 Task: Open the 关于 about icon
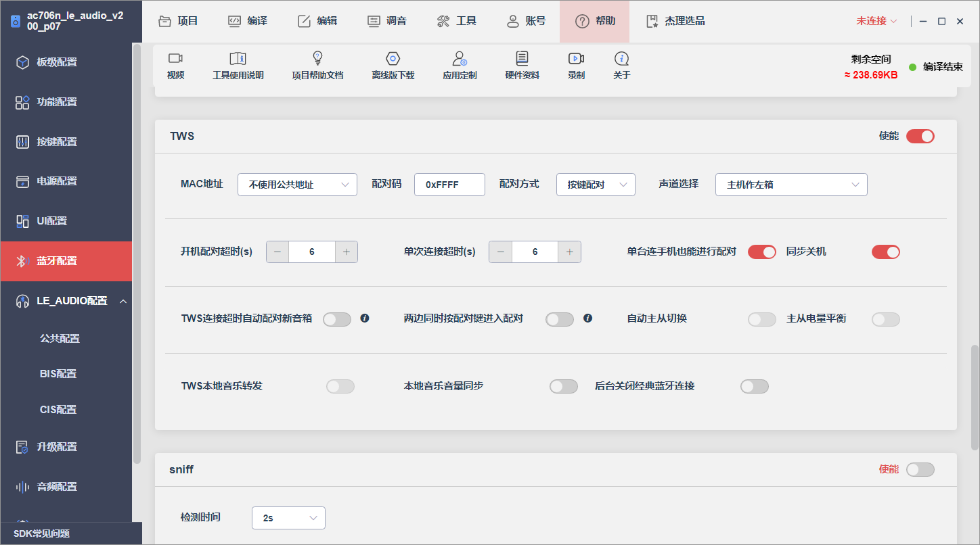coord(621,59)
